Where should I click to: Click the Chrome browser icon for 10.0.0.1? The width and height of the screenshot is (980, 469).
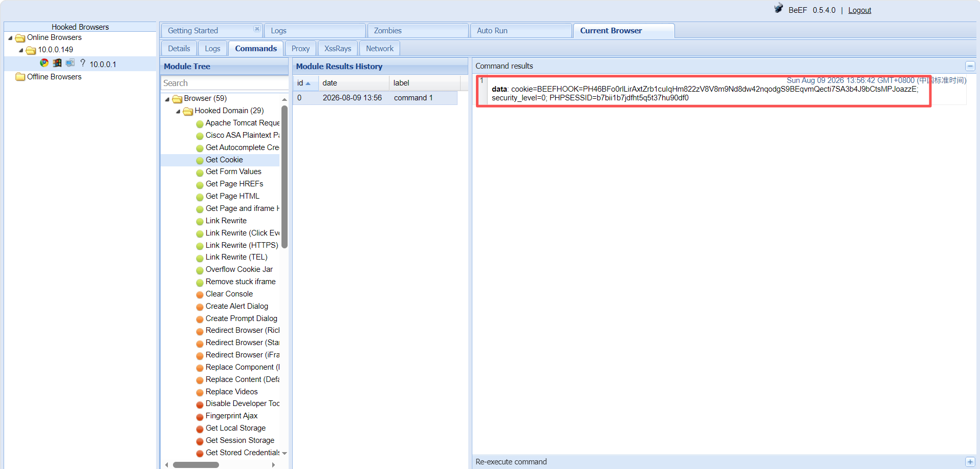[45, 63]
